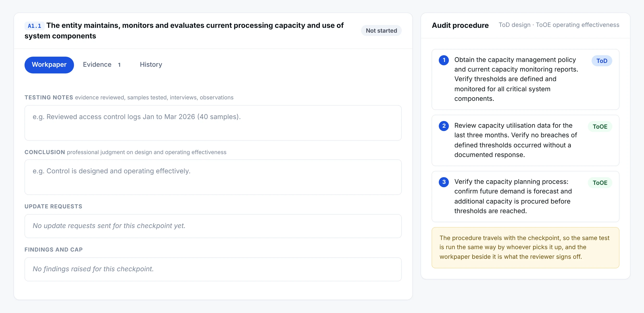Image resolution: width=644 pixels, height=313 pixels.
Task: Click the Audit procedure heading
Action: (x=460, y=25)
